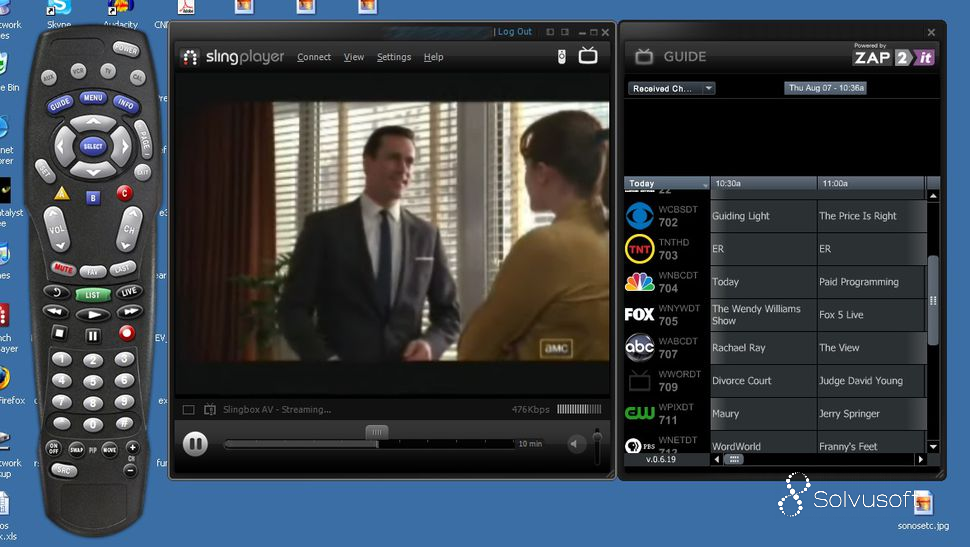Viewport: 970px width, 547px height.
Task: Click the Thu Aug 07 date field
Action: pos(825,88)
